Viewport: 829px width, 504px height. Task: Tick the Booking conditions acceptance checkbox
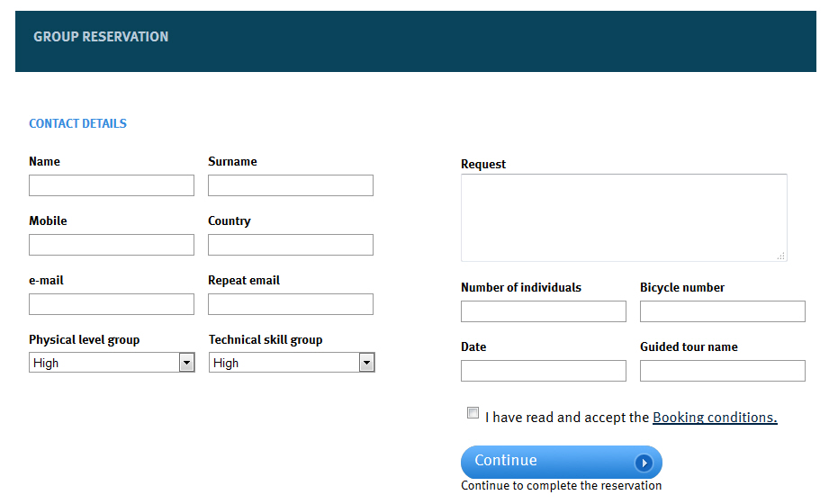click(473, 412)
